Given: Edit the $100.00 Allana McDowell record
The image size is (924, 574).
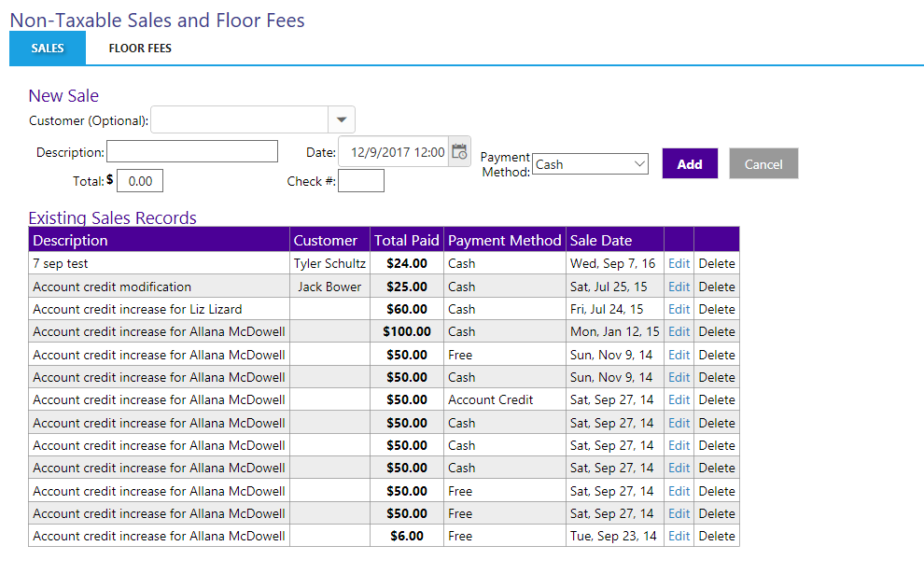Looking at the screenshot, I should pos(679,331).
